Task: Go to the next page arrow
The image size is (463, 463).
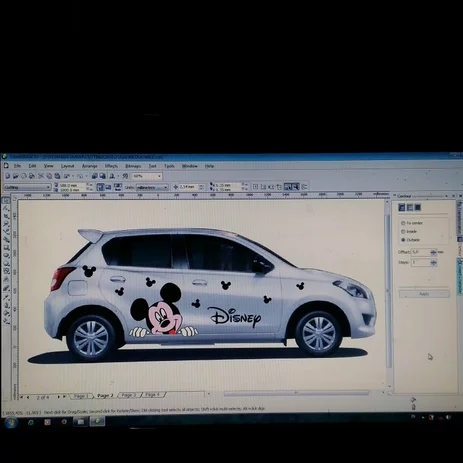Action: tap(58, 397)
